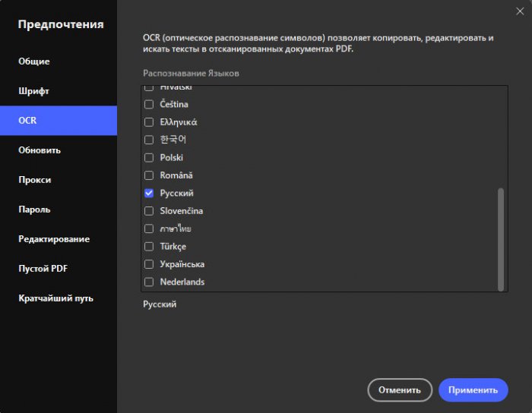The width and height of the screenshot is (532, 413).
Task: Uncheck the Русский language checkbox
Action: 149,194
